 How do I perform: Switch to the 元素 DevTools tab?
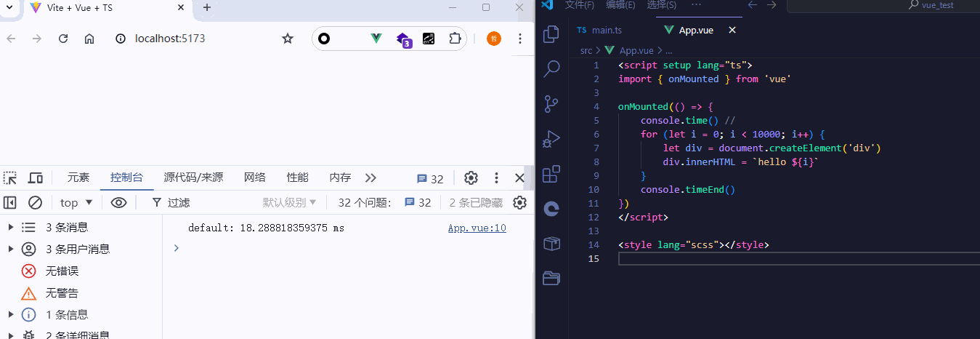[78, 178]
